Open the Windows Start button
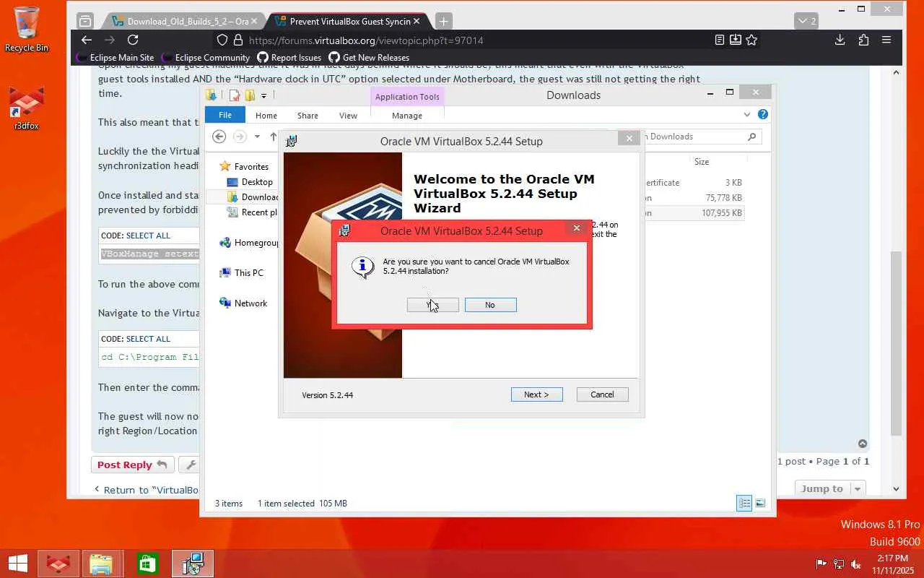This screenshot has width=924, height=578. point(17,564)
